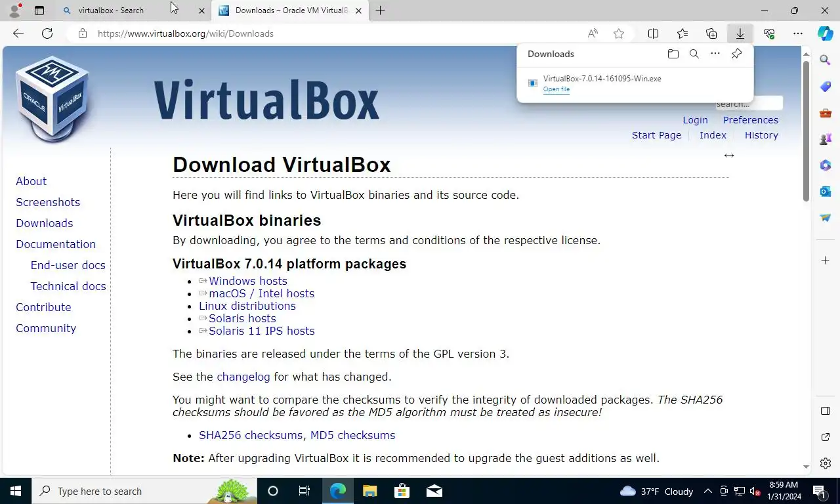Launch Copilot from the toolbar

coord(826,33)
